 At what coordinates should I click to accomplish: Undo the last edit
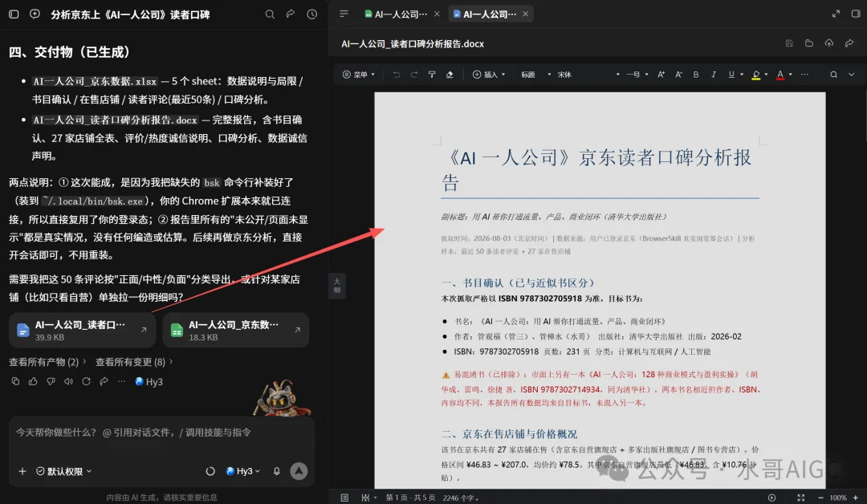[x=397, y=75]
